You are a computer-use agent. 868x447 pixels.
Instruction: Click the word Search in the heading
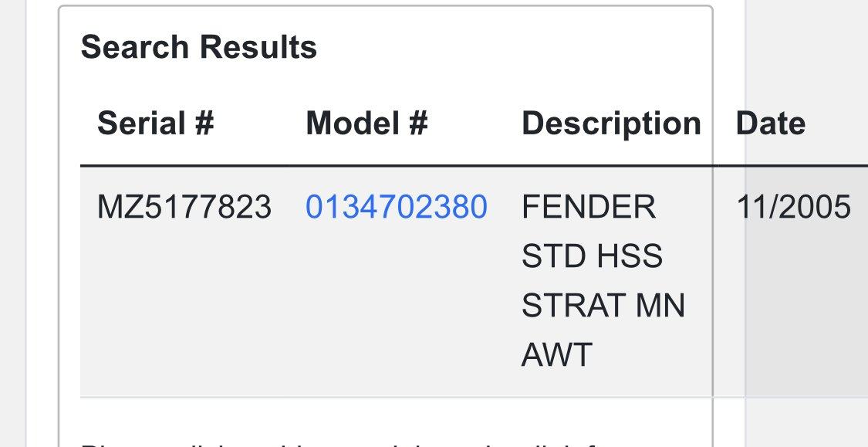click(x=135, y=48)
